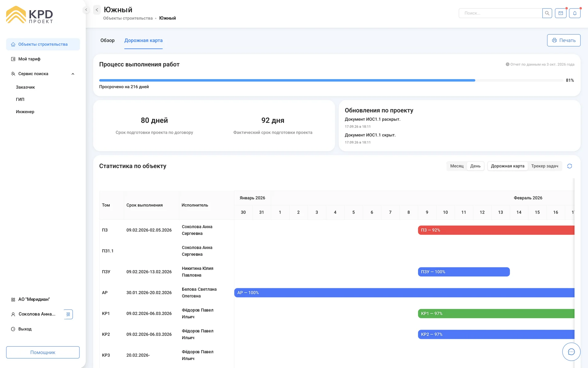588x368 pixels.
Task: Switch the timeline scale to День
Action: 475,166
